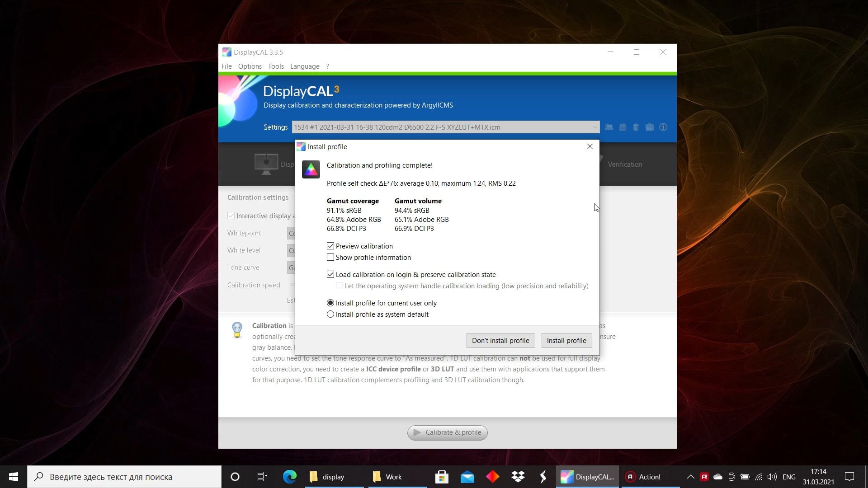This screenshot has width=868, height=488.
Task: Uncheck Preview calibration
Action: pos(330,246)
